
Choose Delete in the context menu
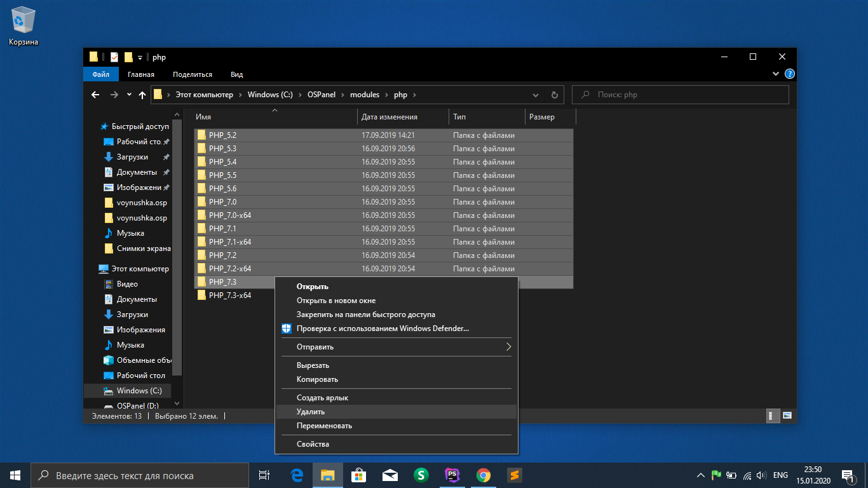pos(311,412)
